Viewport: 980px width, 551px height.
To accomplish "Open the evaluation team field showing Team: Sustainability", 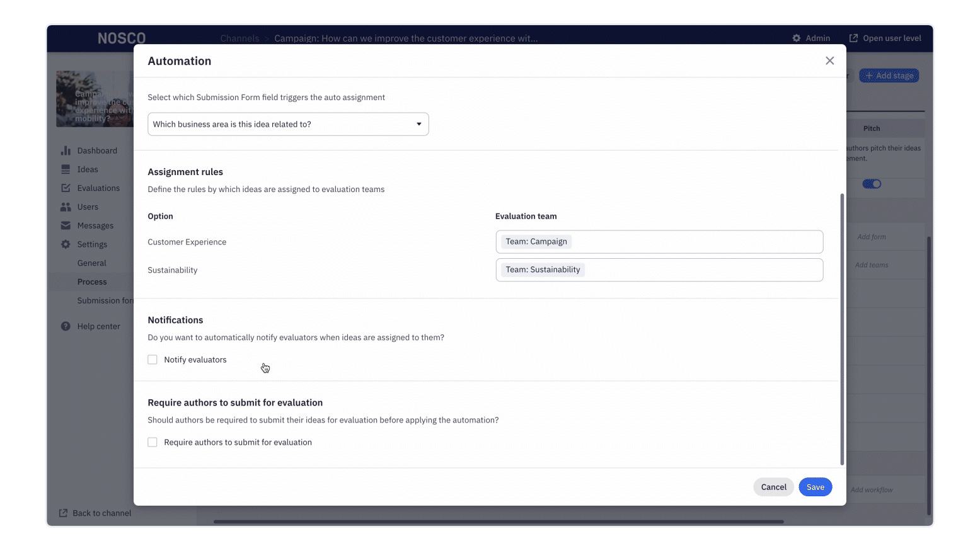I will click(659, 270).
